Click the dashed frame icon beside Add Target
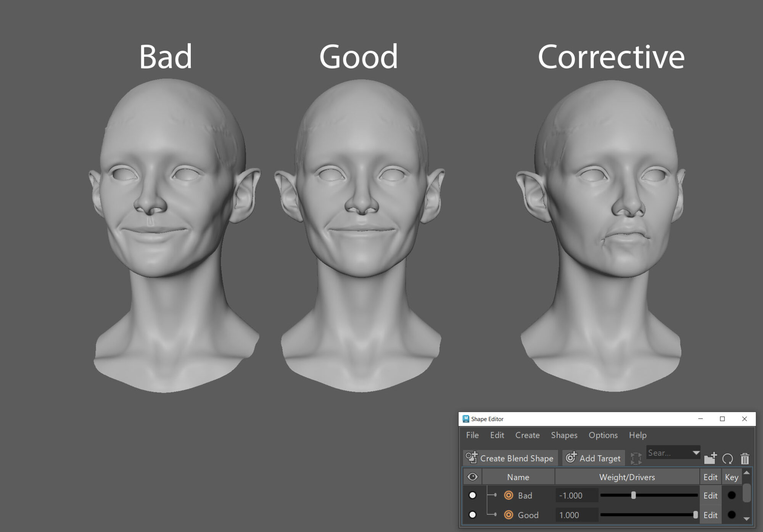This screenshot has height=532, width=763. point(636,458)
